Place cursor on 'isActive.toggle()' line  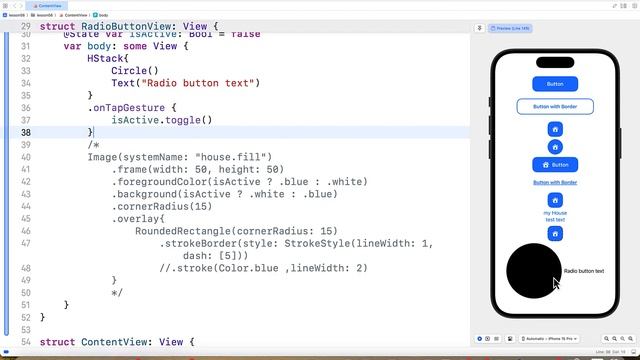pyautogui.click(x=162, y=120)
